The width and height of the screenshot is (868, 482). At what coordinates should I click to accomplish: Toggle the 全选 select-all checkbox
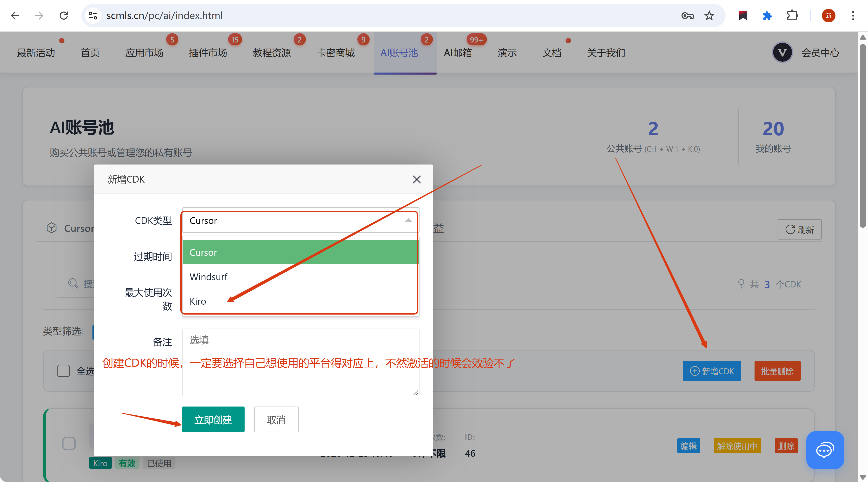tap(63, 371)
